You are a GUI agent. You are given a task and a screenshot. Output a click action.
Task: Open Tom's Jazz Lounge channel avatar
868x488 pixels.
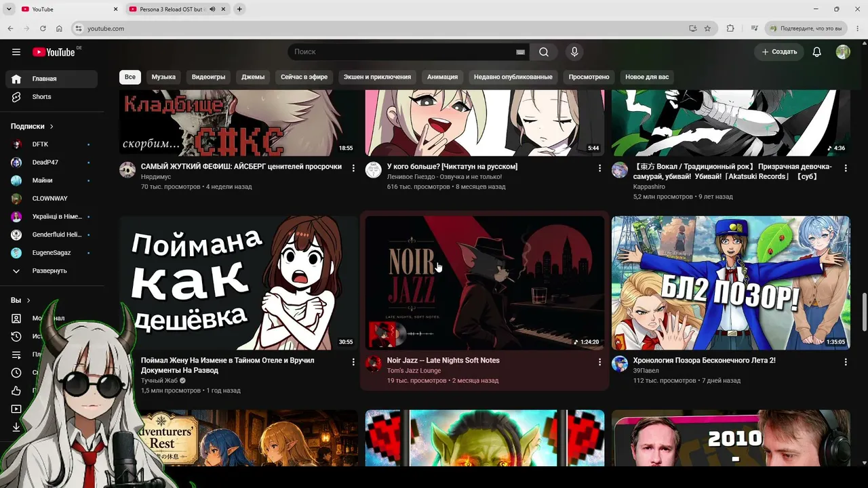pyautogui.click(x=374, y=363)
